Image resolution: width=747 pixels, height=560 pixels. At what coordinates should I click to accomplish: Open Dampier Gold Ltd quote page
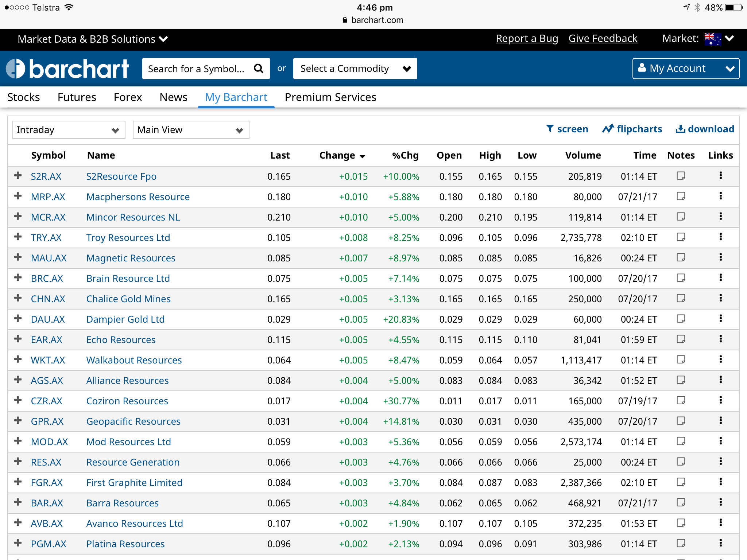click(125, 319)
